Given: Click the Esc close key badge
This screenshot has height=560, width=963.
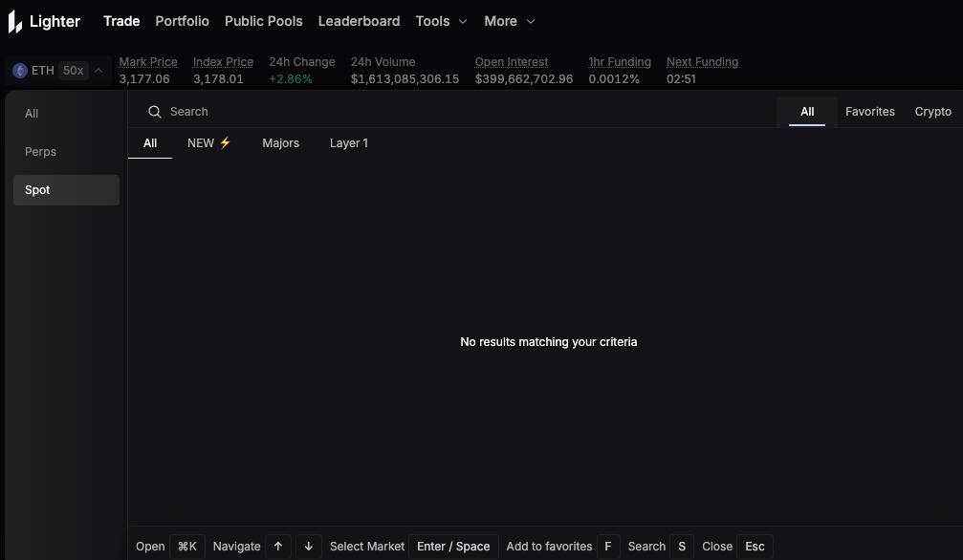Looking at the screenshot, I should click(755, 547).
